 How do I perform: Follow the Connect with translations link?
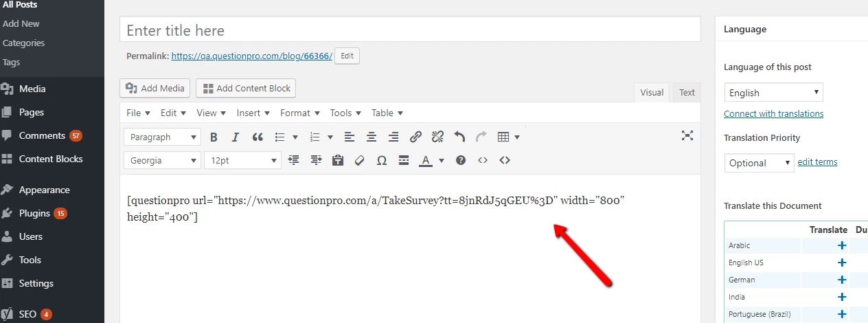tap(773, 113)
